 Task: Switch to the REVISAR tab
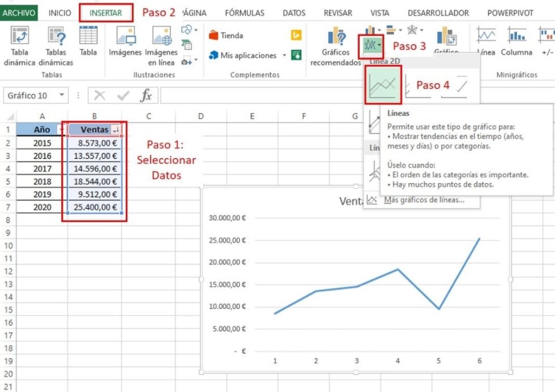(338, 13)
